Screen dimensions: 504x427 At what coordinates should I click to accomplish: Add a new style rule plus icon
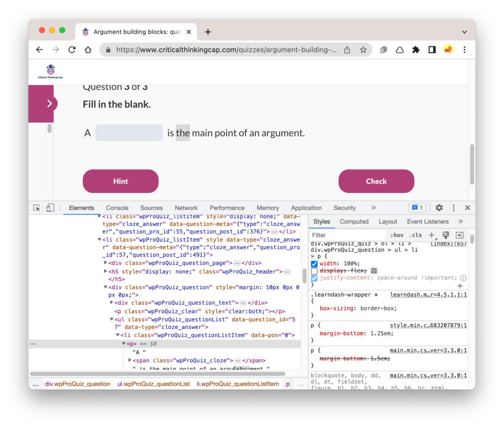[432, 235]
